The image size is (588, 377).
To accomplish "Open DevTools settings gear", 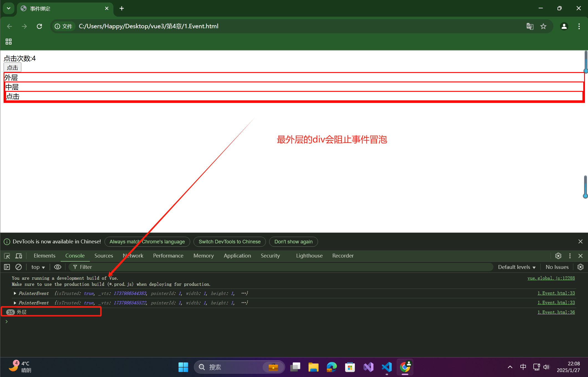I will (x=558, y=256).
